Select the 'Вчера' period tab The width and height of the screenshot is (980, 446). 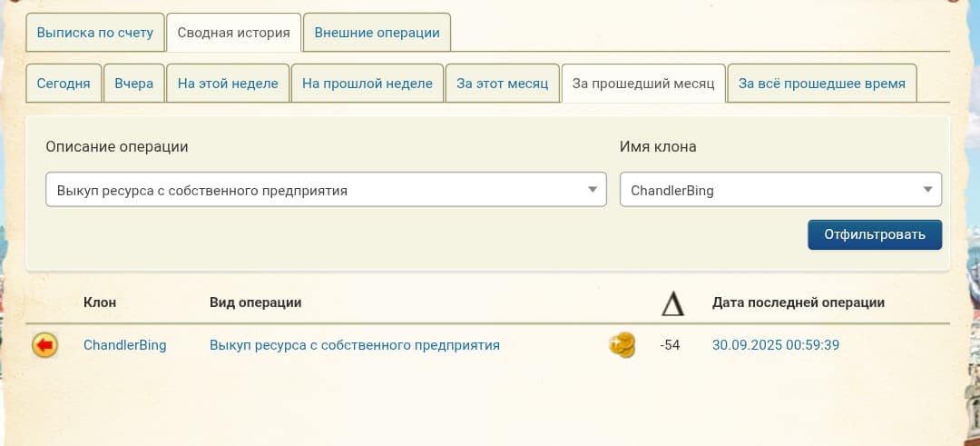(x=134, y=84)
